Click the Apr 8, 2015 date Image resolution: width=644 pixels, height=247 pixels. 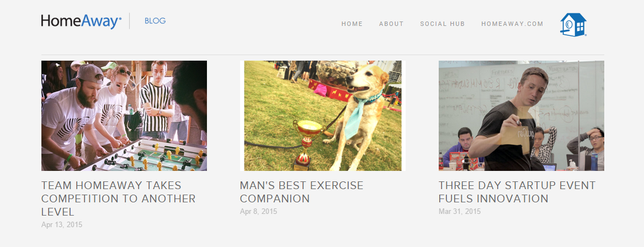coord(259,212)
